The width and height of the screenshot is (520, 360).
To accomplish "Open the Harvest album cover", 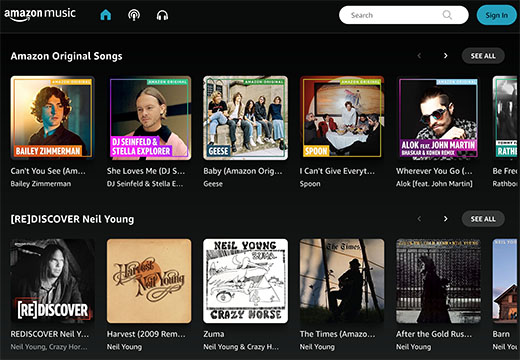I will (149, 281).
